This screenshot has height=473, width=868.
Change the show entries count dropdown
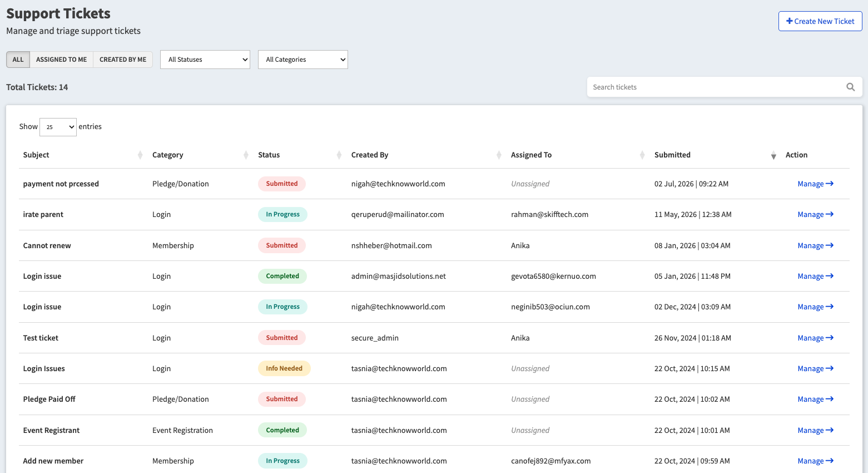coord(58,127)
